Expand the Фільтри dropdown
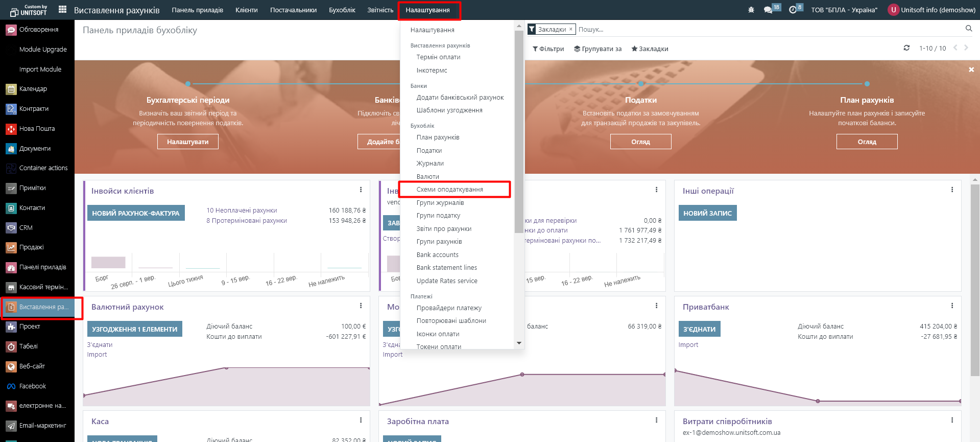 tap(548, 49)
